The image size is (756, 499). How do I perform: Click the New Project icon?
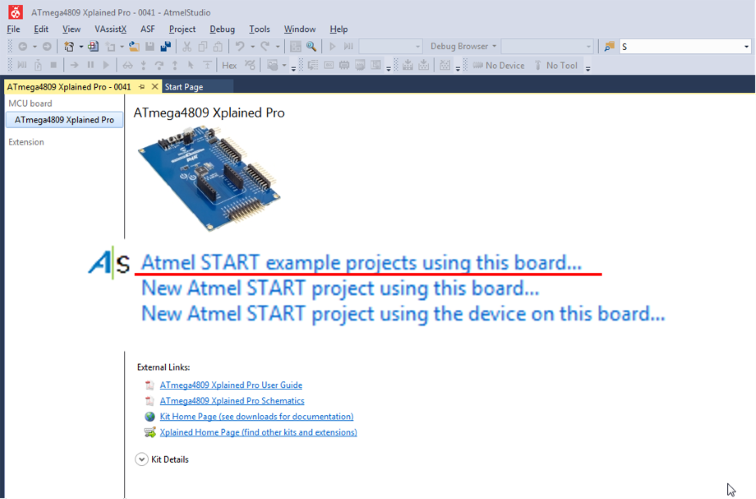click(x=69, y=46)
